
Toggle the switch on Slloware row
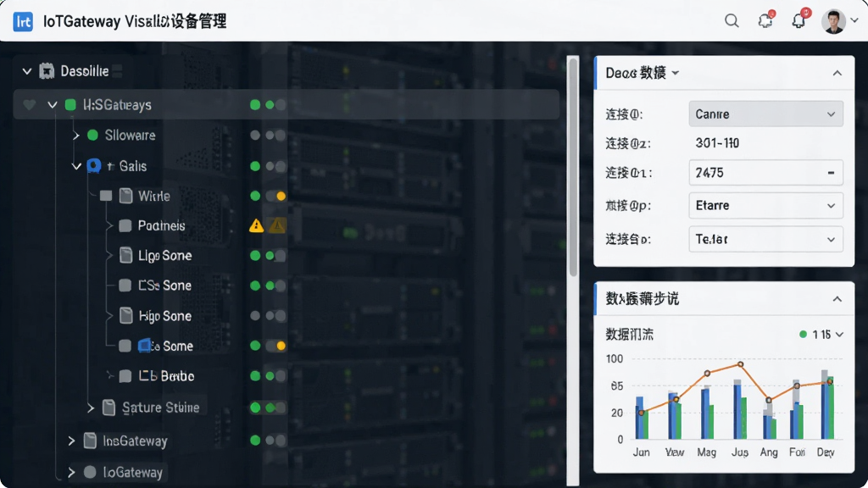point(275,135)
